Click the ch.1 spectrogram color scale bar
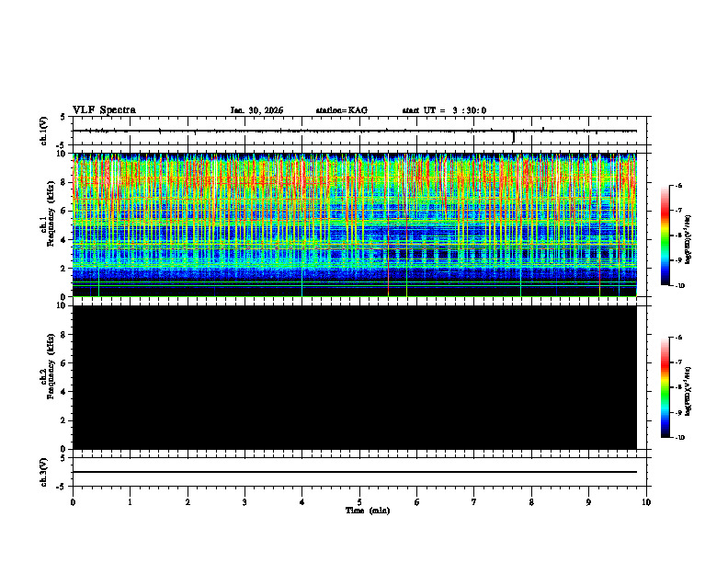The image size is (728, 563). [665, 236]
